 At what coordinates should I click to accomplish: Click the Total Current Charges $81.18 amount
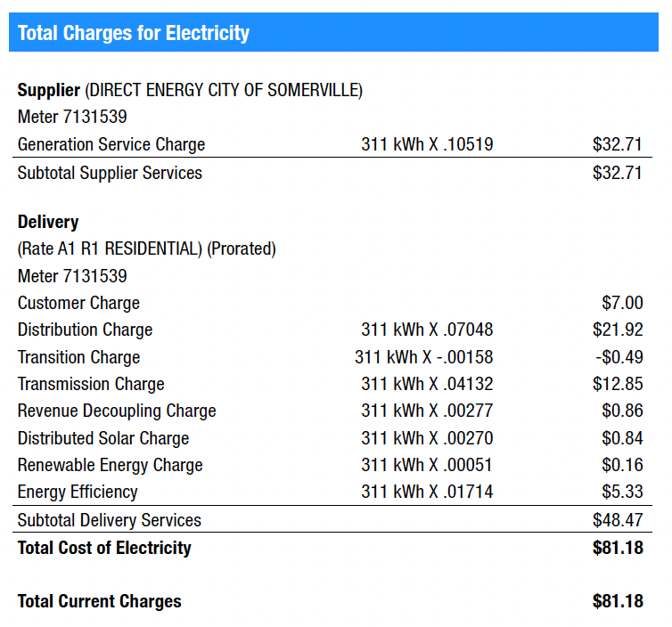click(x=617, y=601)
